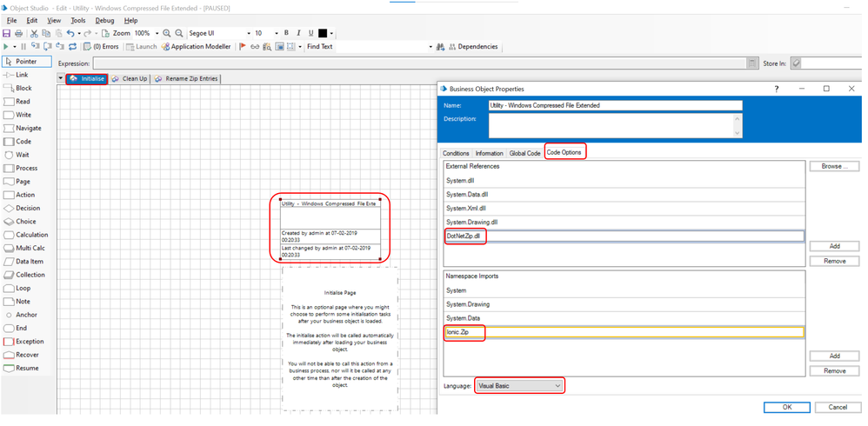Click the Save icon in toolbar
This screenshot has width=868, height=426.
click(x=7, y=34)
